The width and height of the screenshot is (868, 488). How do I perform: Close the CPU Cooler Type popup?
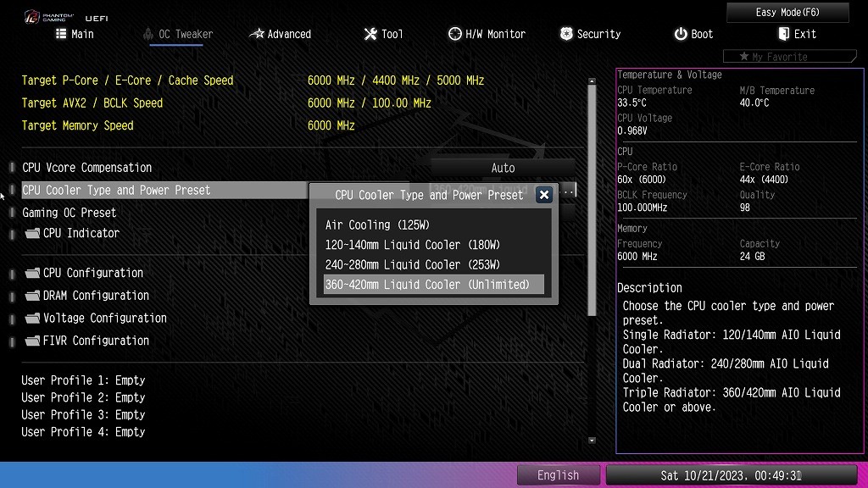click(x=544, y=195)
